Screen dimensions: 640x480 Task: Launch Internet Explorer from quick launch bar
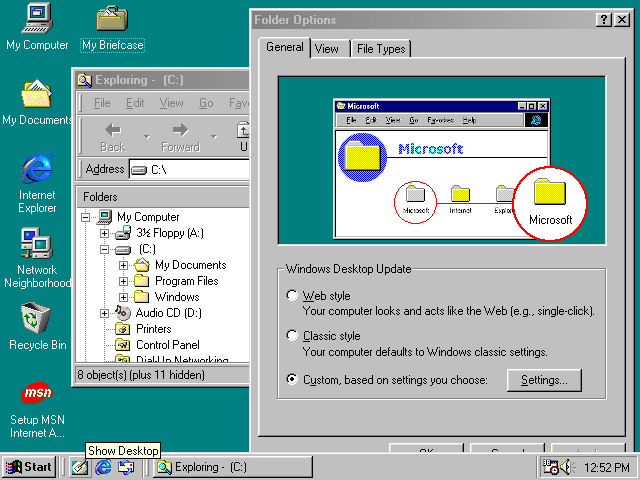pos(103,467)
